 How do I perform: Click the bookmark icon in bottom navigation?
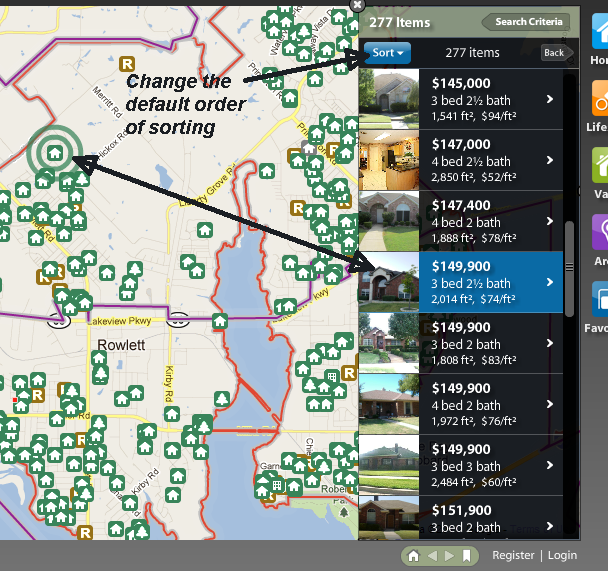[466, 555]
